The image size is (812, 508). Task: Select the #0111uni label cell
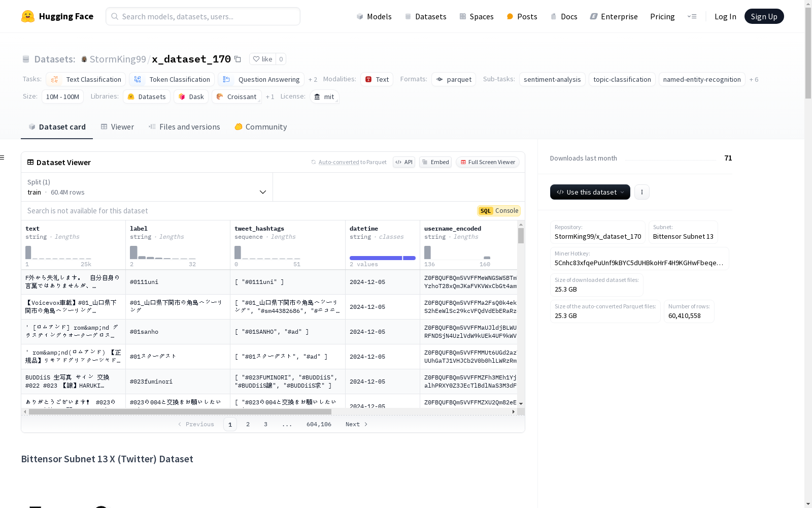click(178, 282)
